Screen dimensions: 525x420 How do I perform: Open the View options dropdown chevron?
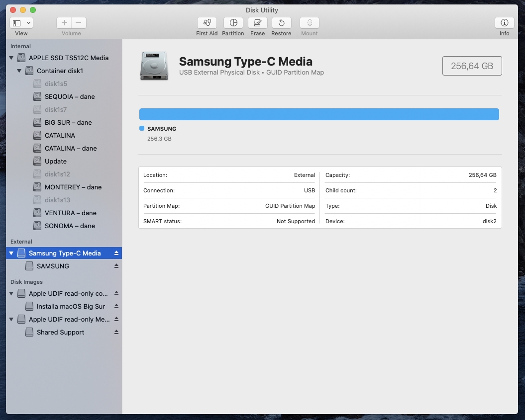pos(29,23)
